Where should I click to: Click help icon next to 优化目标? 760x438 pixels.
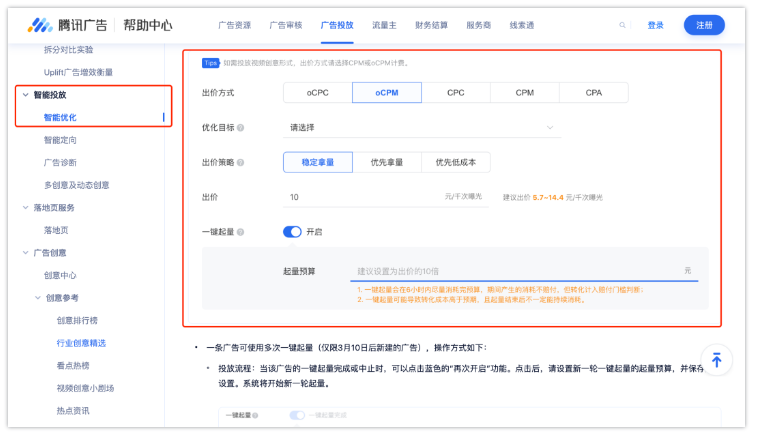pyautogui.click(x=240, y=128)
